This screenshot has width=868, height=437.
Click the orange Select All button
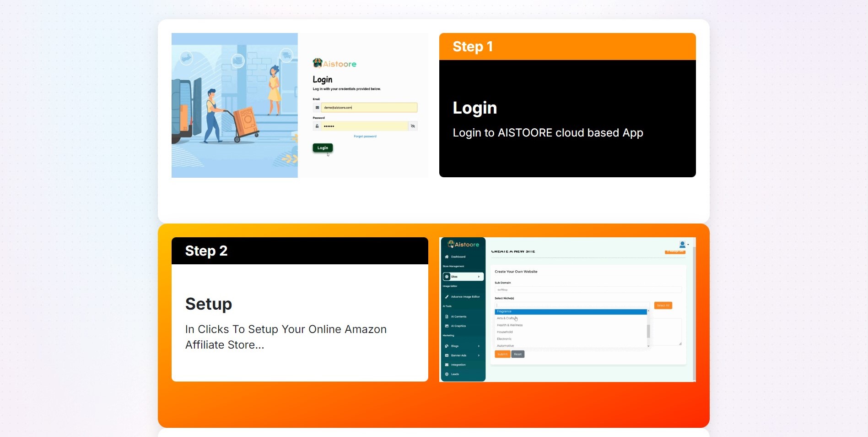pyautogui.click(x=663, y=306)
